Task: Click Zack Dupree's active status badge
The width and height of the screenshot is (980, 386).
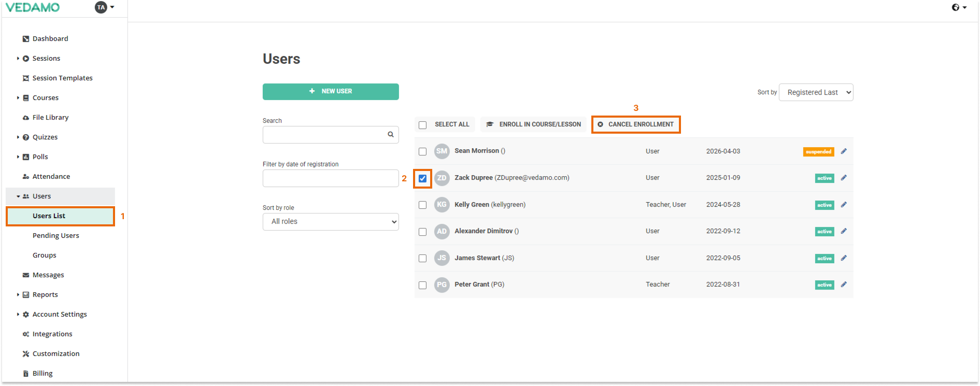Action: pos(825,178)
